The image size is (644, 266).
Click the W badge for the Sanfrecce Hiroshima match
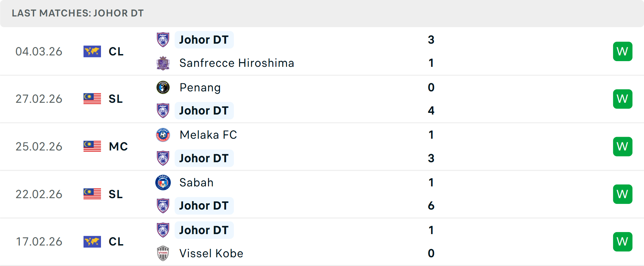coord(623,51)
